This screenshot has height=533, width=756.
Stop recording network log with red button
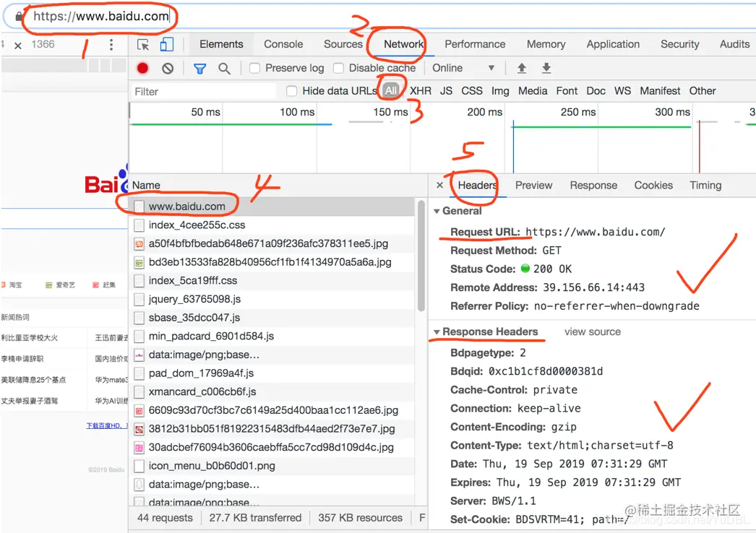pyautogui.click(x=142, y=69)
